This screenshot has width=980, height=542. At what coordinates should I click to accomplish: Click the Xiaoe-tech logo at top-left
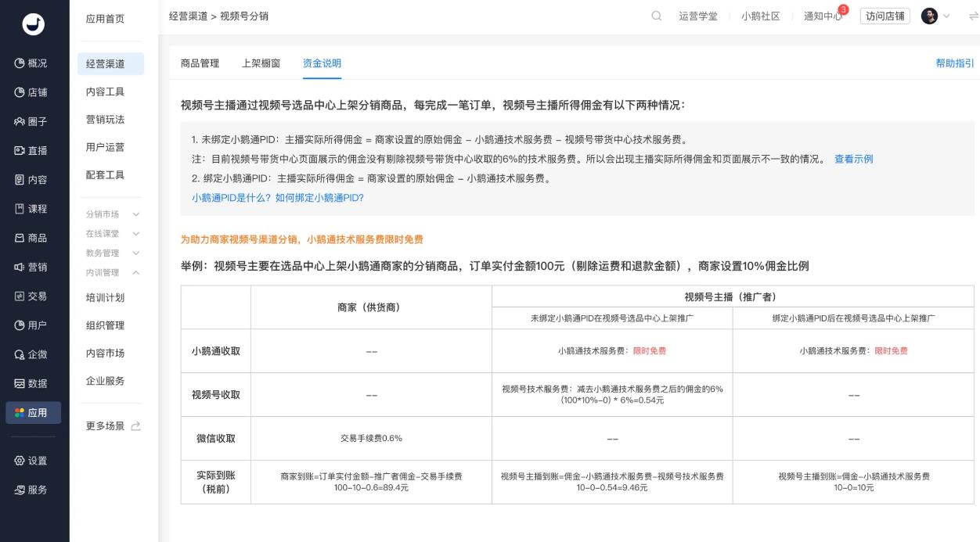tap(34, 24)
